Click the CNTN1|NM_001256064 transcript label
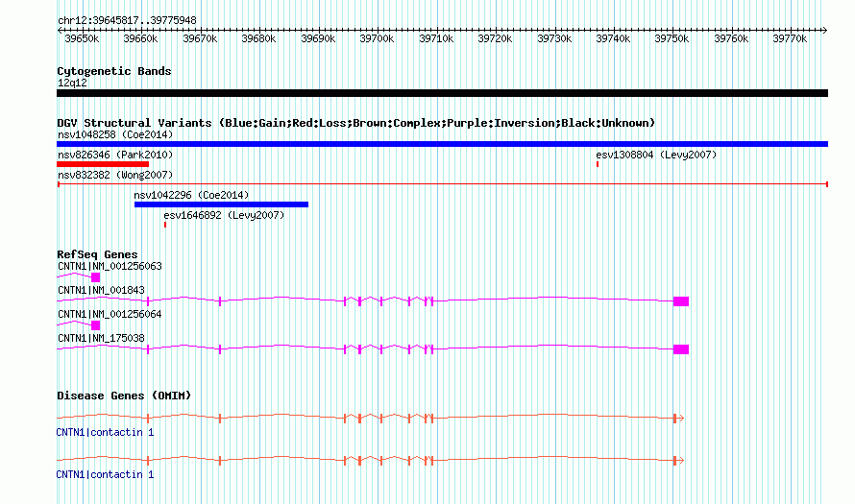Screen dimensions: 855x504 click(110, 314)
